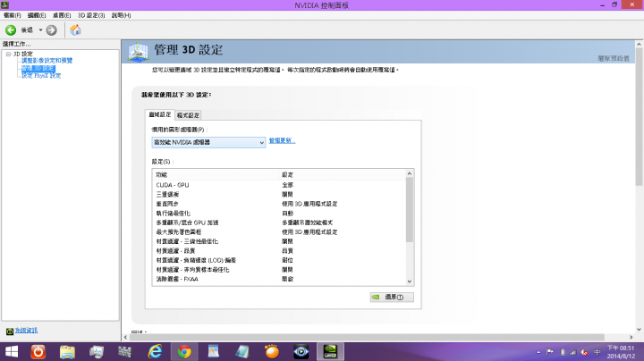
Task: Click the network signal tray icon
Action: (x=573, y=352)
